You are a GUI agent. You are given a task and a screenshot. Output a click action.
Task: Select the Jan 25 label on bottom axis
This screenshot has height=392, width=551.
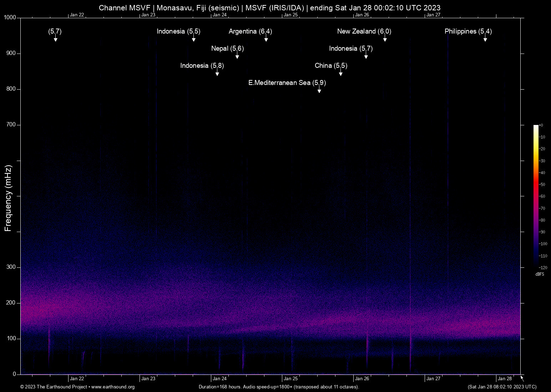(291, 378)
